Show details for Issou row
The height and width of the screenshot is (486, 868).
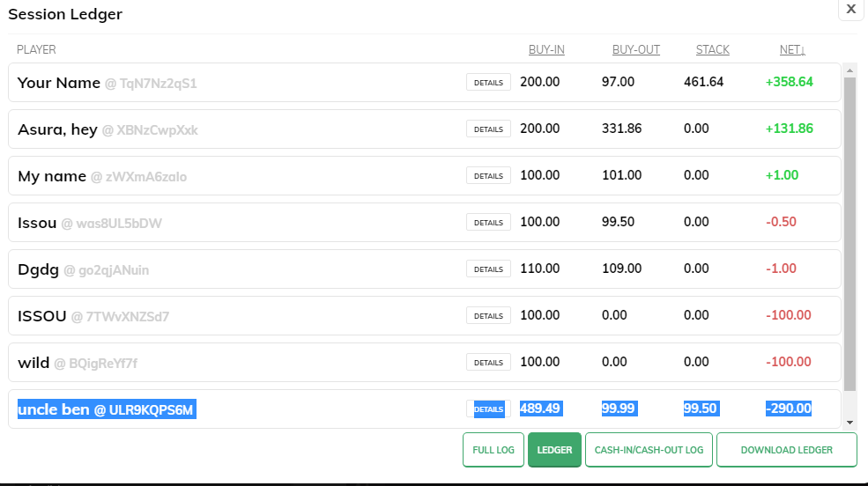(x=488, y=223)
